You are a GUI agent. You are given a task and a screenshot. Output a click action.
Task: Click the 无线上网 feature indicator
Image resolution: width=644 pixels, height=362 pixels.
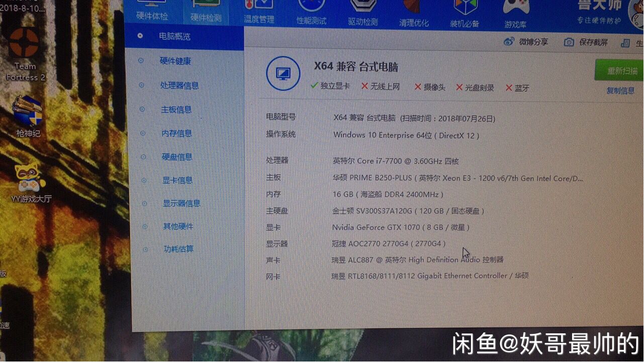(x=381, y=86)
